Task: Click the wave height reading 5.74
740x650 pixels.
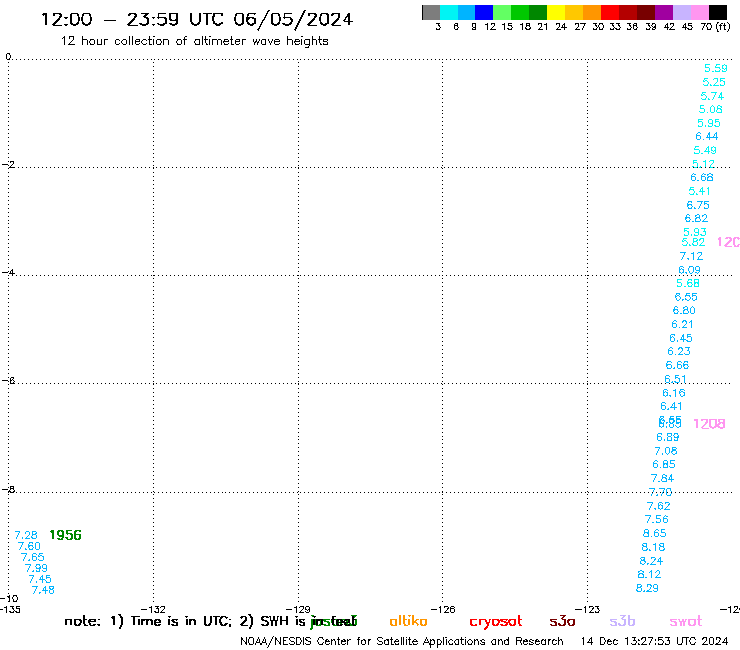Action: [x=712, y=96]
